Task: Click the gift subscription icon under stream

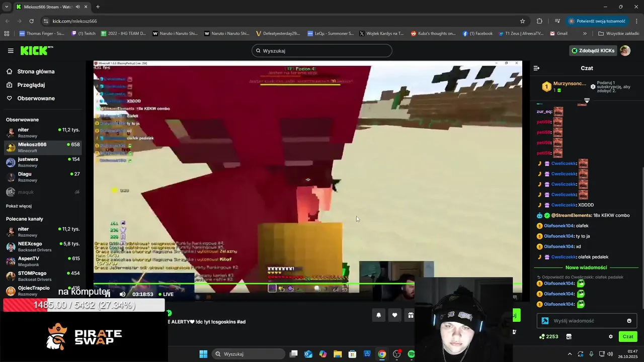Action: [x=411, y=315]
